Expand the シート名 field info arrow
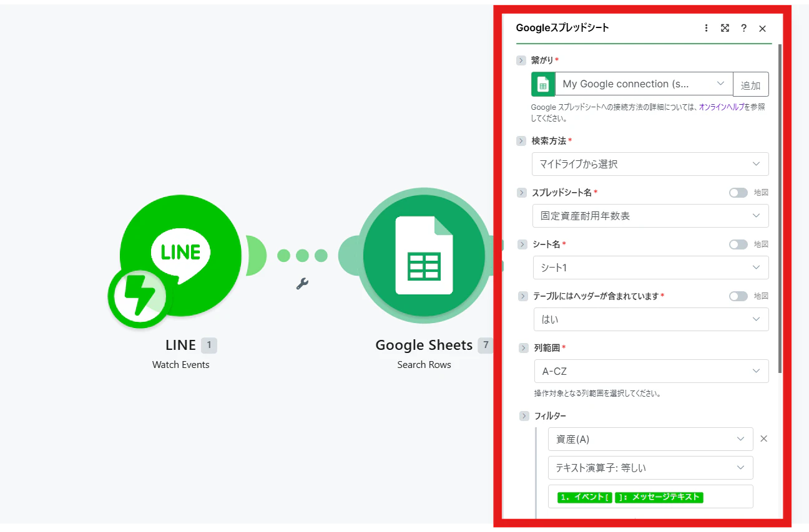The width and height of the screenshot is (809, 532). [522, 244]
